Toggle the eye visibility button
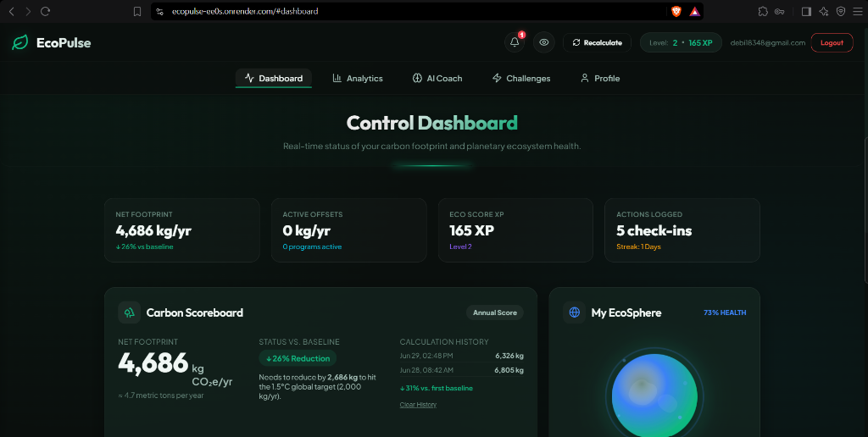Image resolution: width=868 pixels, height=437 pixels. pos(544,42)
